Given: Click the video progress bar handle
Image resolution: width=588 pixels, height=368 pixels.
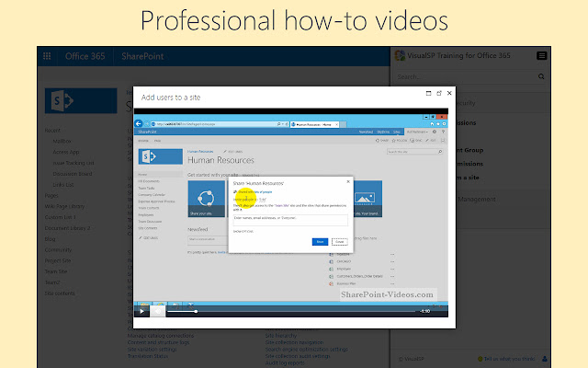Looking at the screenshot, I should [196, 311].
